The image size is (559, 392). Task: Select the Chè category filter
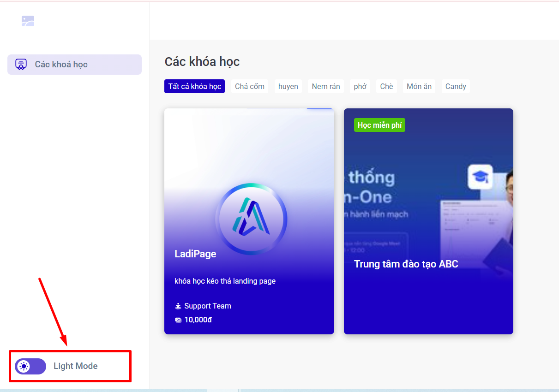click(x=387, y=86)
